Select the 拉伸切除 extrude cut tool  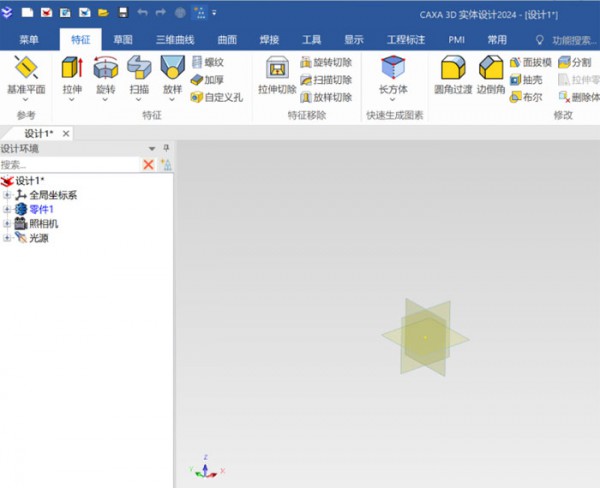point(277,75)
